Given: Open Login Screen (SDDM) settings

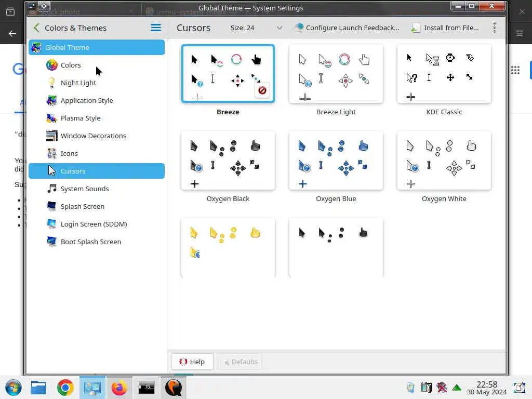Looking at the screenshot, I should 97,224.
